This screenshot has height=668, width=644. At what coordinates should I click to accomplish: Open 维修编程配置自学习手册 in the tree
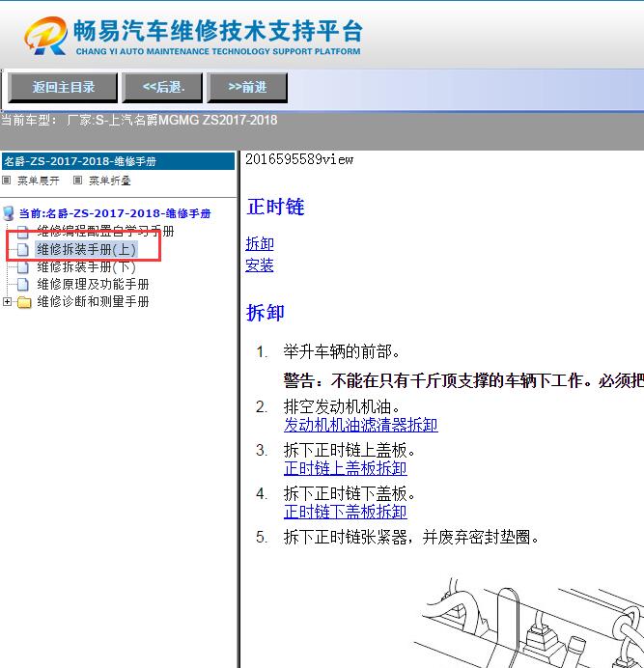point(105,231)
